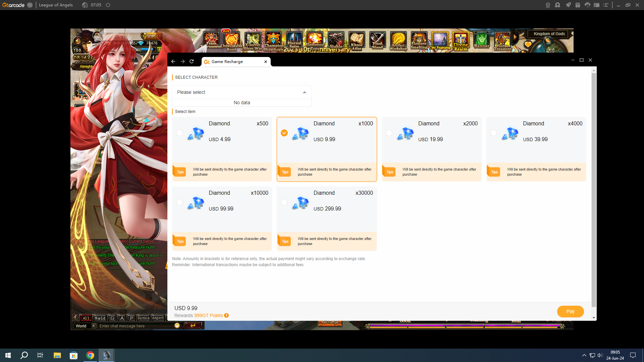Viewport: 644px width, 362px height.
Task: Open File Explorer from taskbar
Action: (x=57, y=355)
